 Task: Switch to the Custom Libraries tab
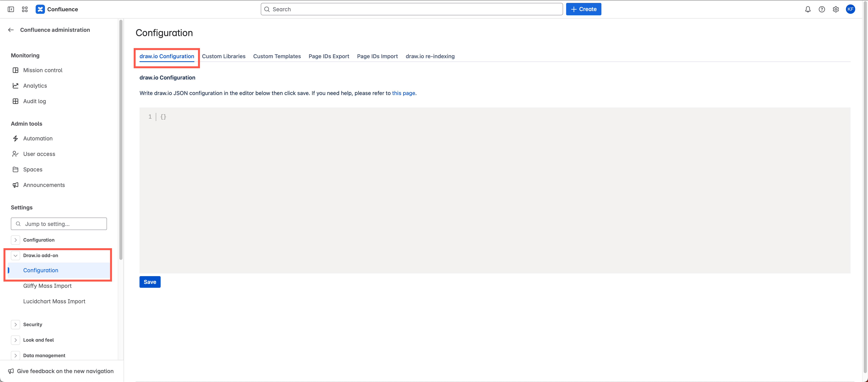pyautogui.click(x=224, y=56)
